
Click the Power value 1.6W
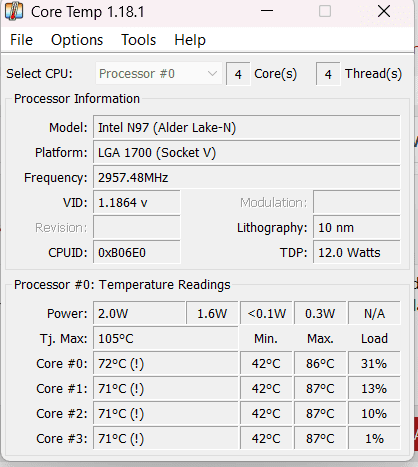[x=212, y=313]
